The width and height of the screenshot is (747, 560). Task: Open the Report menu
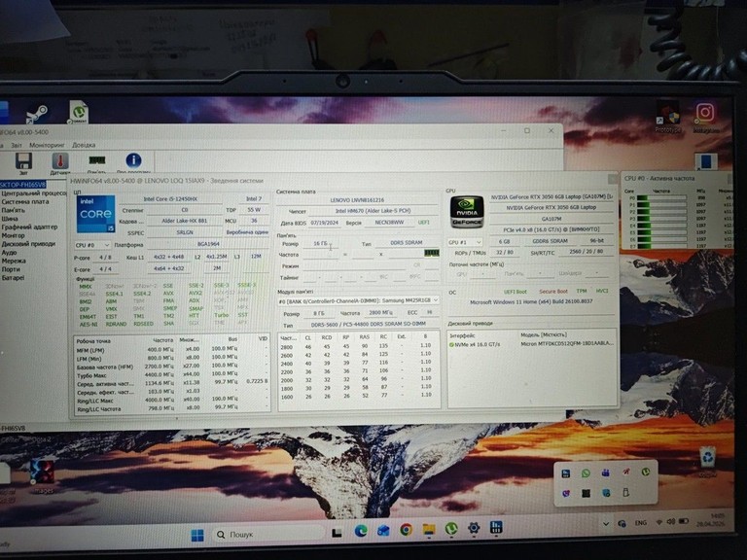17,145
